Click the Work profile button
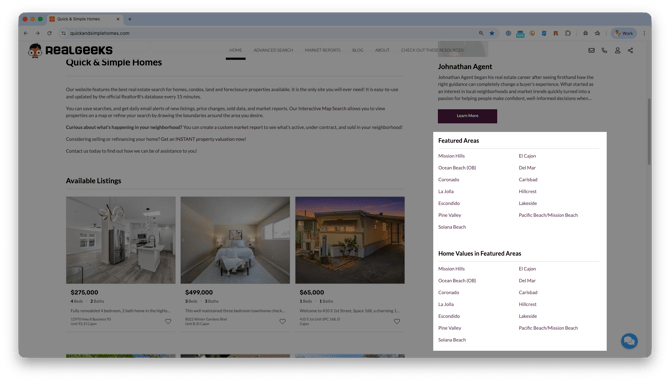Screen dimensions: 670x382 point(624,33)
